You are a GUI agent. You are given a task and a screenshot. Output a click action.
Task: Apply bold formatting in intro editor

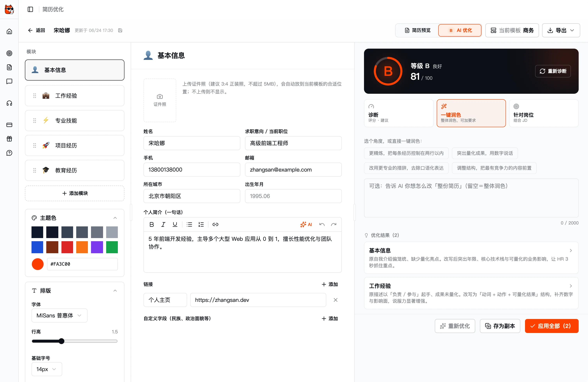click(x=152, y=224)
